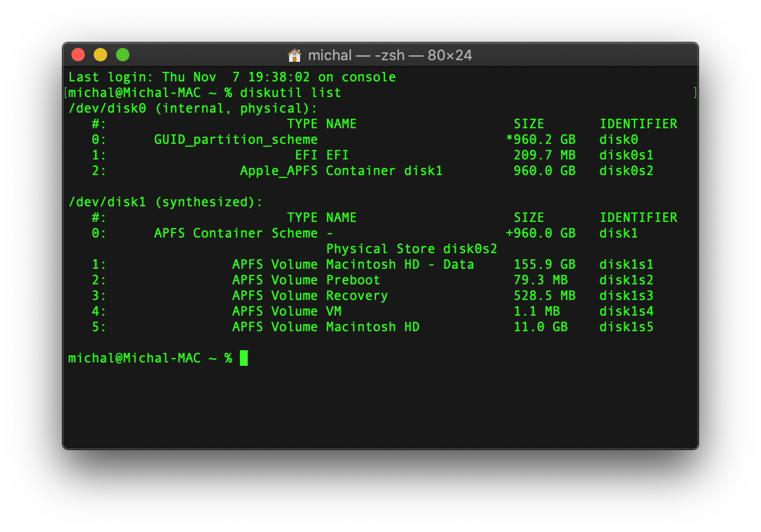Click the '209.7 MB' size value
The height and width of the screenshot is (532, 761).
545,155
